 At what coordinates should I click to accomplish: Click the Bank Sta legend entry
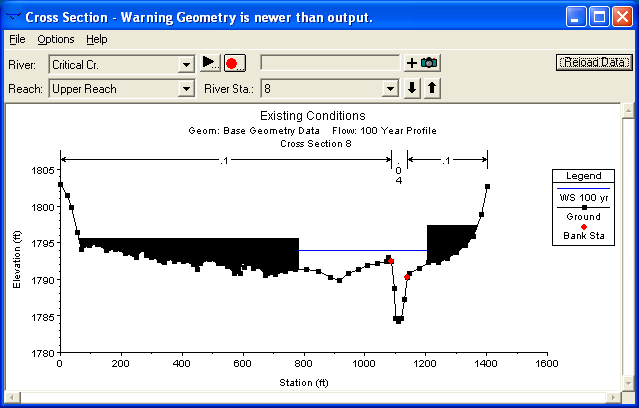coord(583,236)
